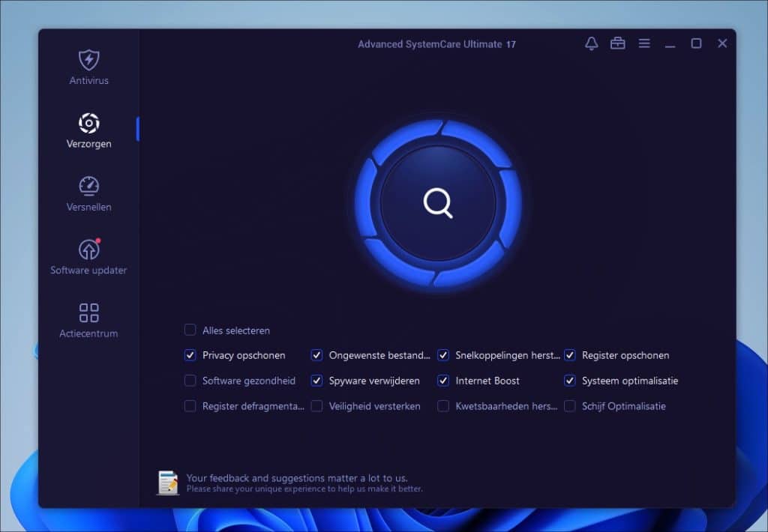Screen dimensions: 768x532
Task: Click the Verzorgen label
Action: [x=88, y=144]
